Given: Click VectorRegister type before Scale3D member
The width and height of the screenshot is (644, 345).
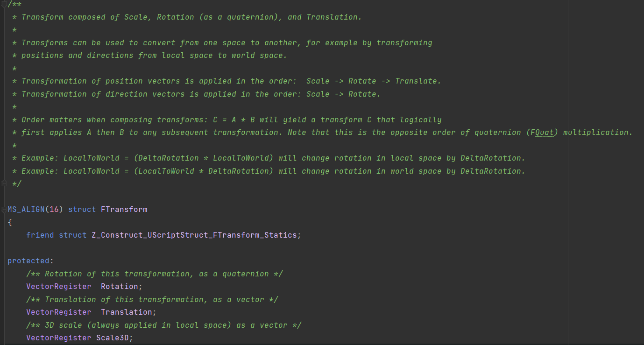Looking at the screenshot, I should 58,338.
